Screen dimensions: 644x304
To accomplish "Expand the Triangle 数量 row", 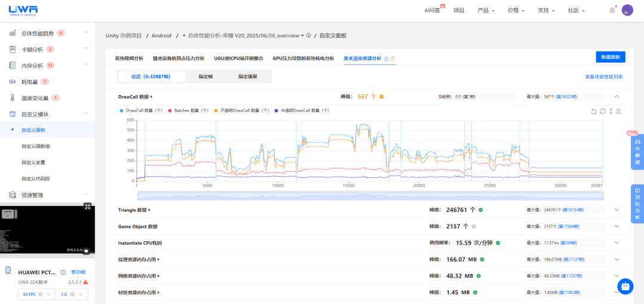I will tap(617, 210).
